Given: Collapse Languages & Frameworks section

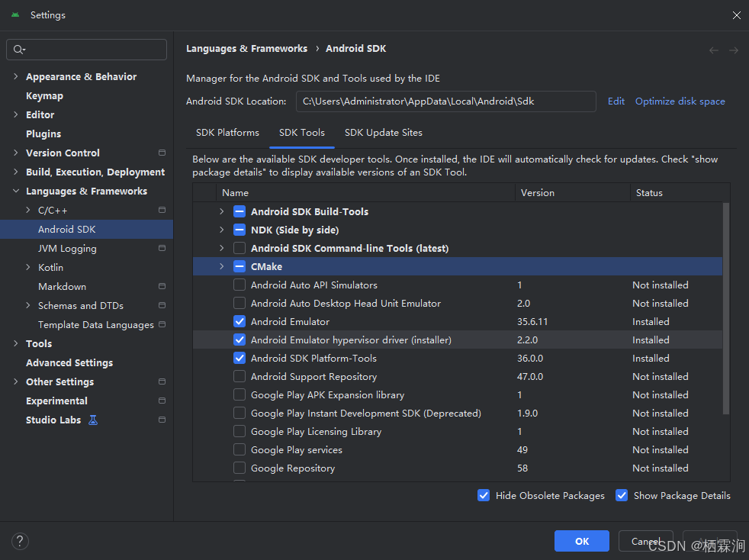Looking at the screenshot, I should (x=16, y=191).
